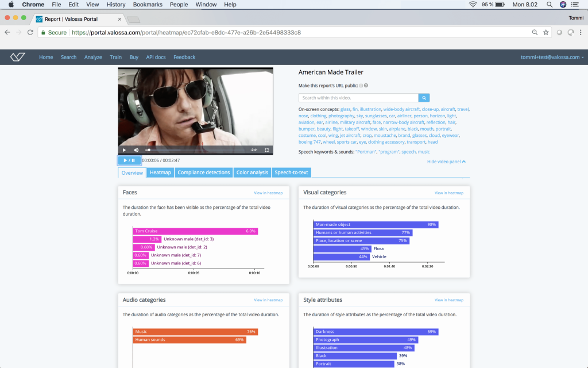The image size is (588, 368).
Task: Open the Chrome People menu
Action: [x=179, y=5]
